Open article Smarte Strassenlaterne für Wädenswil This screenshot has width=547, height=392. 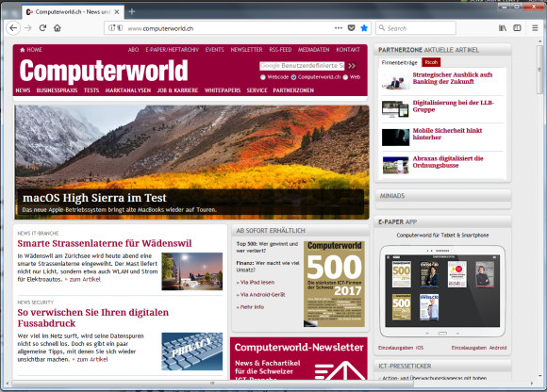[x=105, y=243]
